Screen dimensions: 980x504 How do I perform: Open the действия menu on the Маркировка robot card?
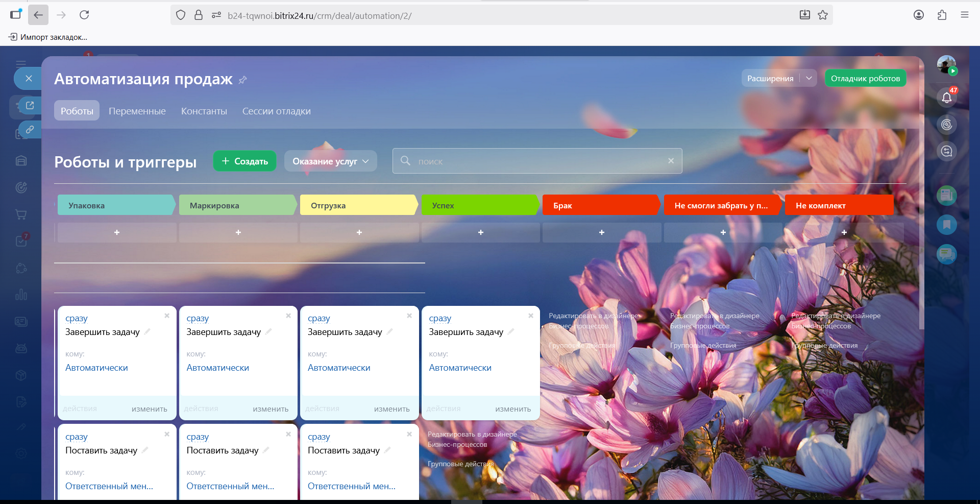coord(201,409)
